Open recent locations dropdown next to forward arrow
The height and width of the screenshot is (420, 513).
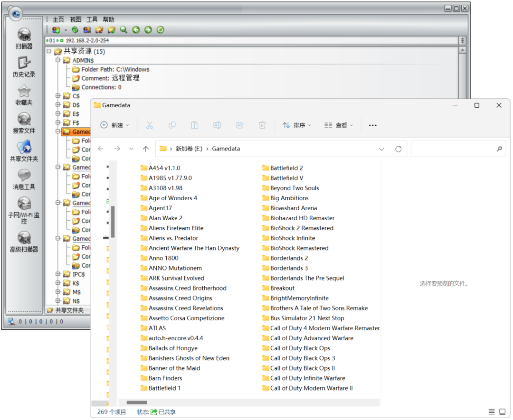(x=131, y=149)
